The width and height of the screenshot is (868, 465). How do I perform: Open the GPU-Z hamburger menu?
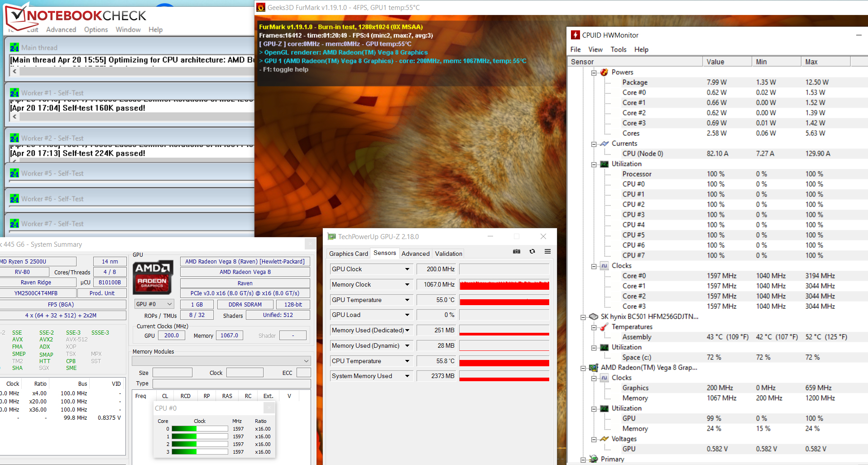coord(547,251)
